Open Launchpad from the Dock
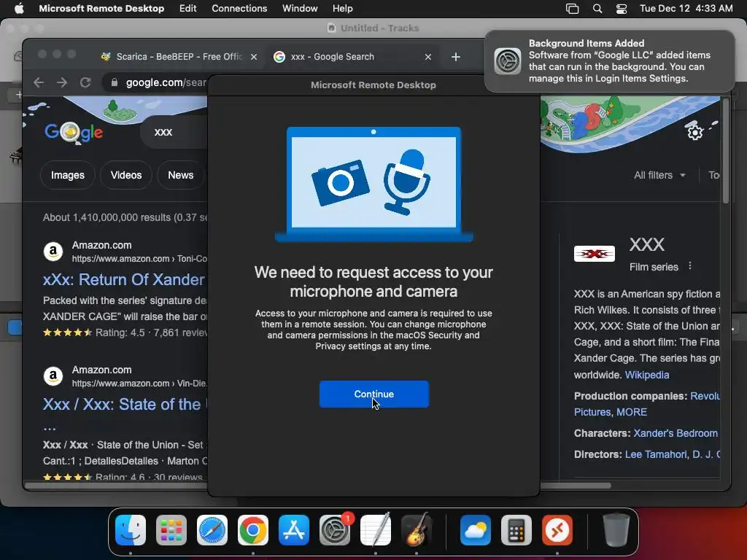Image resolution: width=747 pixels, height=560 pixels. point(171,530)
